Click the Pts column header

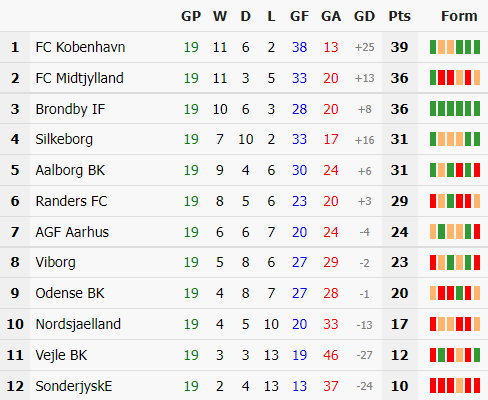[399, 16]
